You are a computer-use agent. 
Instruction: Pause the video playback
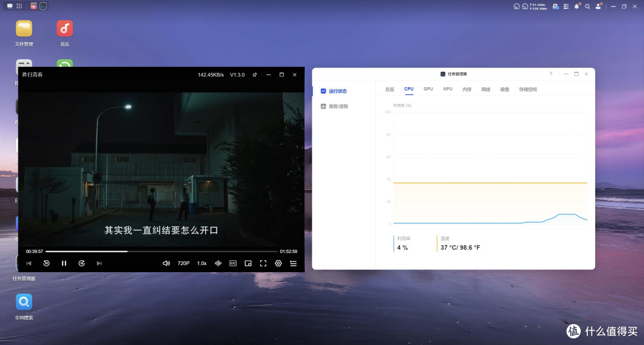64,263
